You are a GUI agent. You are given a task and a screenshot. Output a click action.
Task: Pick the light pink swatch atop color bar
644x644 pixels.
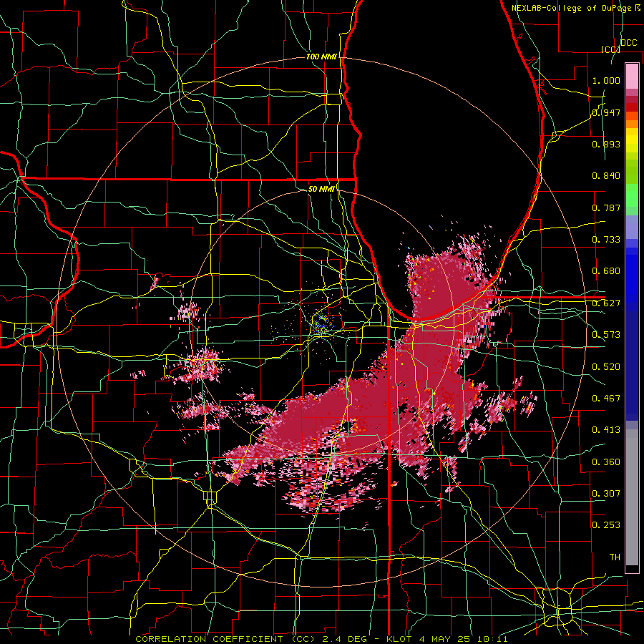click(632, 77)
